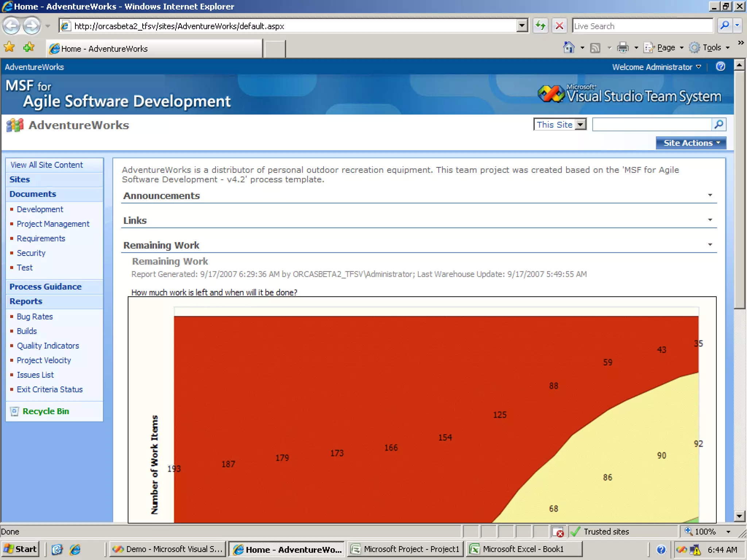
Task: Open the Recycle Bin
Action: coord(46,411)
